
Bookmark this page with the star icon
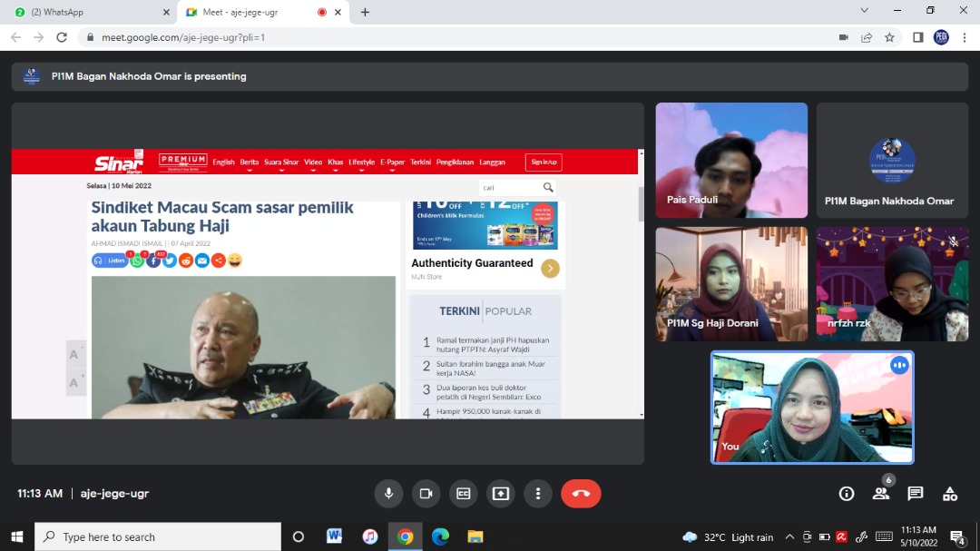[x=890, y=37]
